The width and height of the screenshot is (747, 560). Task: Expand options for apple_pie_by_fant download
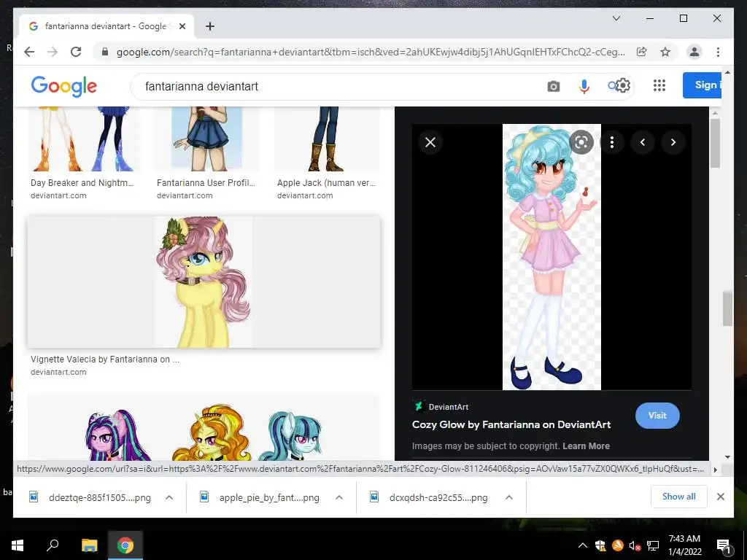click(x=339, y=497)
